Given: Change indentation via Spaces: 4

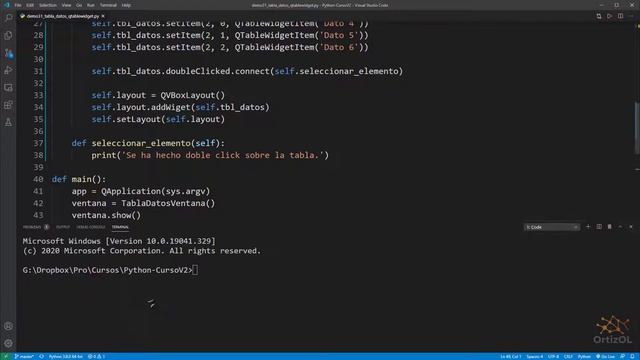Looking at the screenshot, I should (535, 356).
